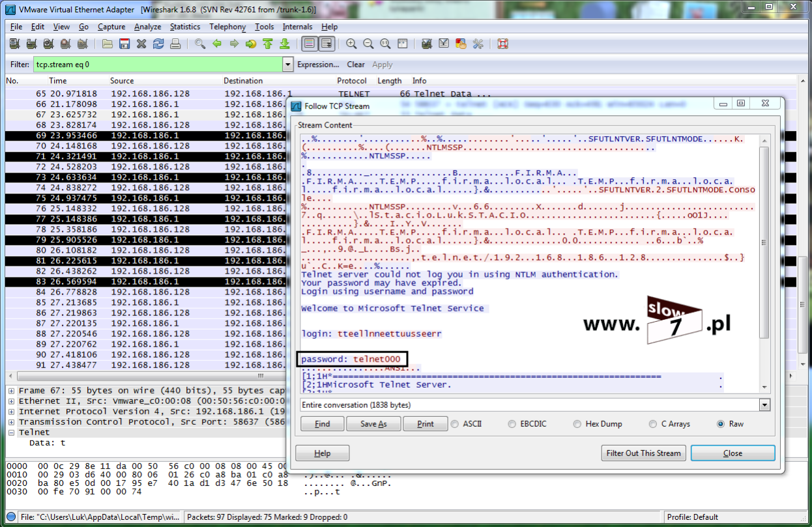812x527 pixels.
Task: Click Save As in stream dialog
Action: pos(373,424)
